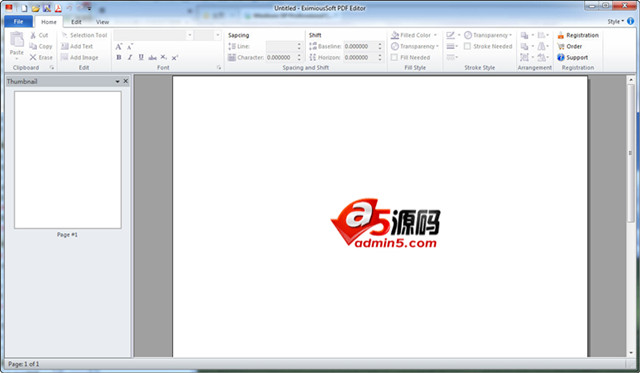
Task: Click the Add Text tool
Action: point(77,46)
